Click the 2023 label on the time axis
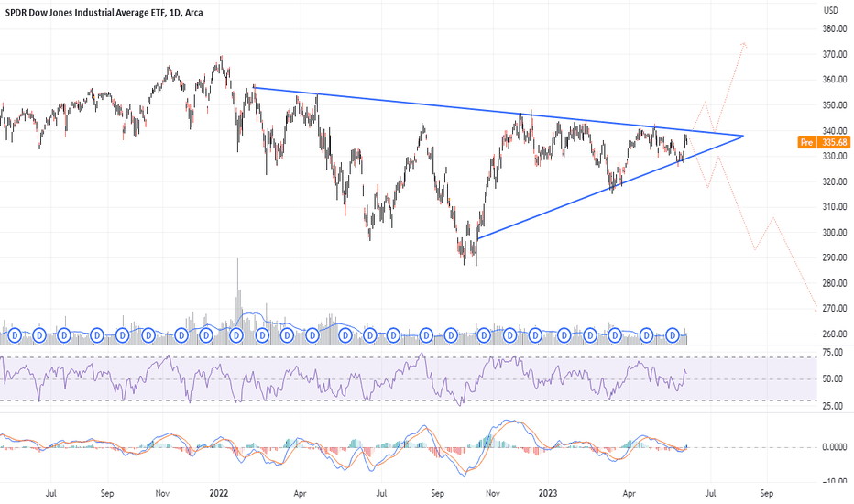This screenshot has height=504, width=854. (x=548, y=494)
